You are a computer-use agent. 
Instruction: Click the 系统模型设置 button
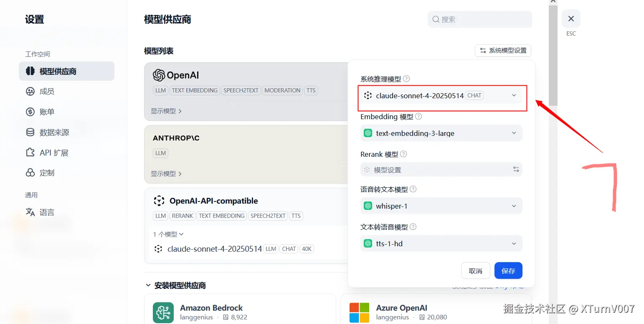503,51
